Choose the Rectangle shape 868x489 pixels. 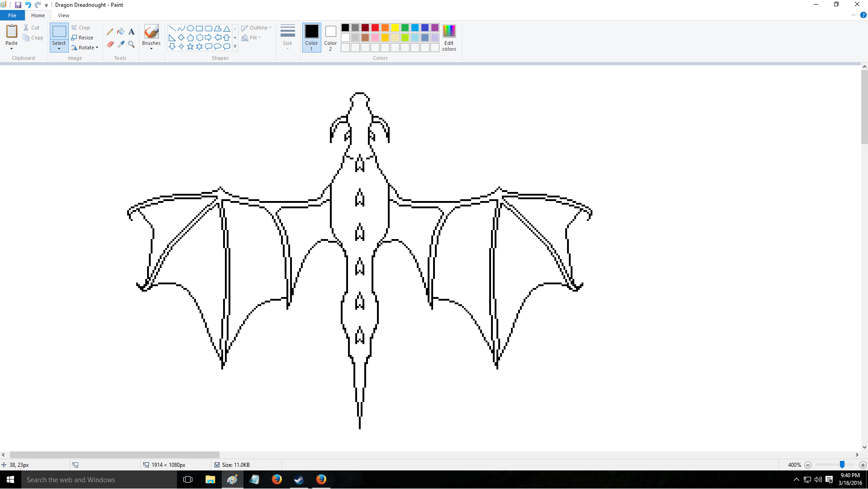(x=199, y=28)
